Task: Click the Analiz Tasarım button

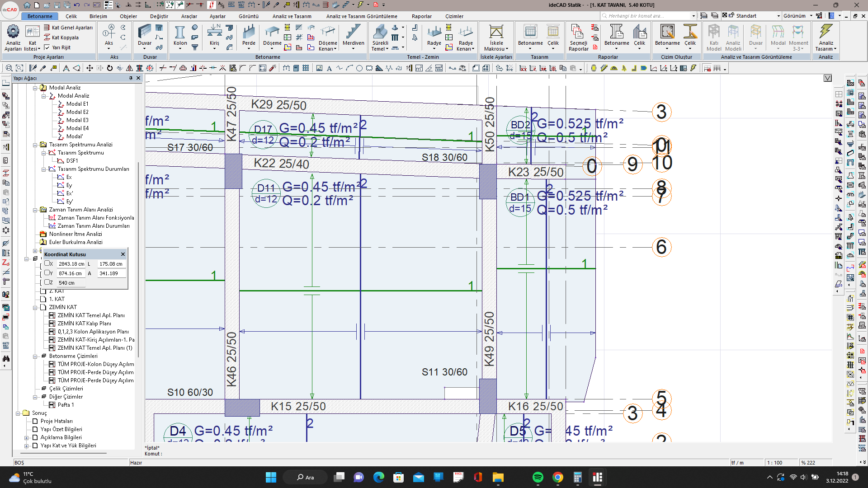Action: click(826, 38)
